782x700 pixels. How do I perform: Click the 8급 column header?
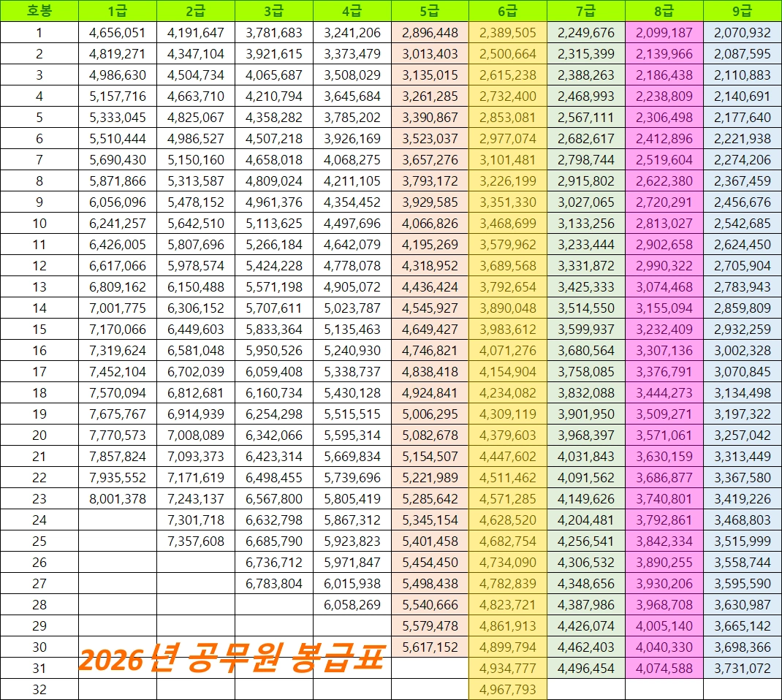[664, 10]
